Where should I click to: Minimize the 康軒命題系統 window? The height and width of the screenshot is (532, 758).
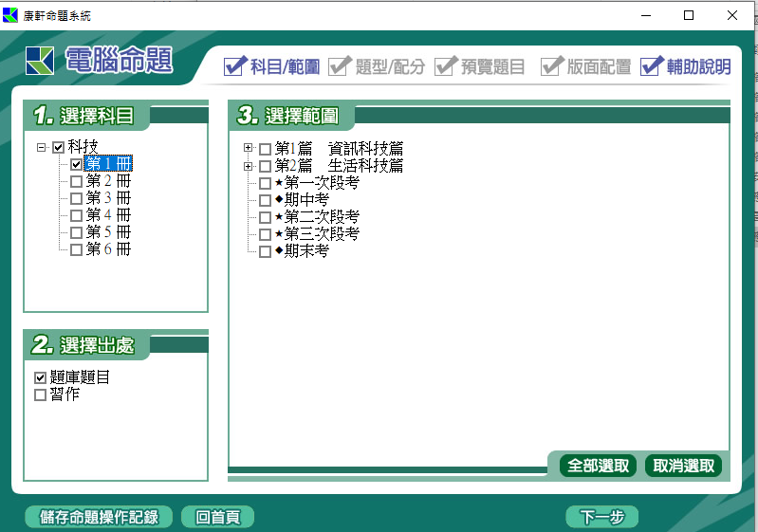coord(646,15)
